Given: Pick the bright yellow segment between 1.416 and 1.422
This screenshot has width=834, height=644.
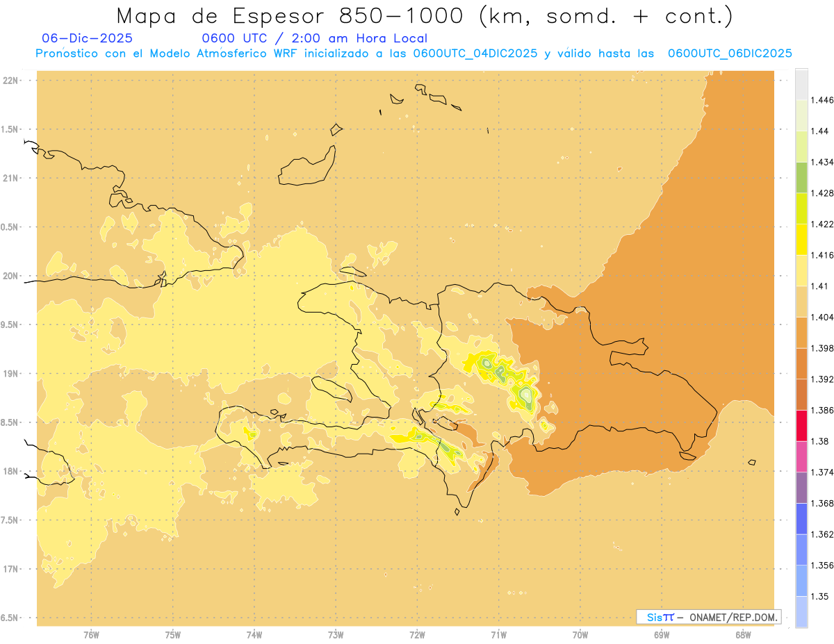Looking at the screenshot, I should (801, 240).
